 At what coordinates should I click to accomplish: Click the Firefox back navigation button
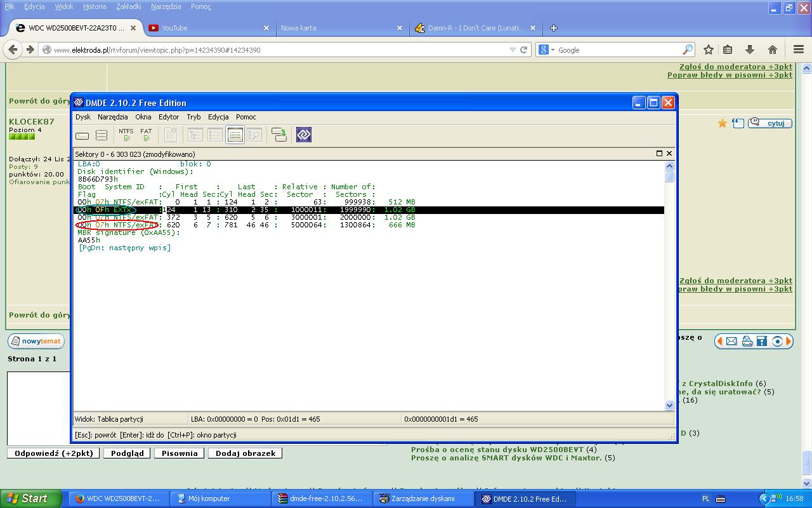(x=13, y=50)
